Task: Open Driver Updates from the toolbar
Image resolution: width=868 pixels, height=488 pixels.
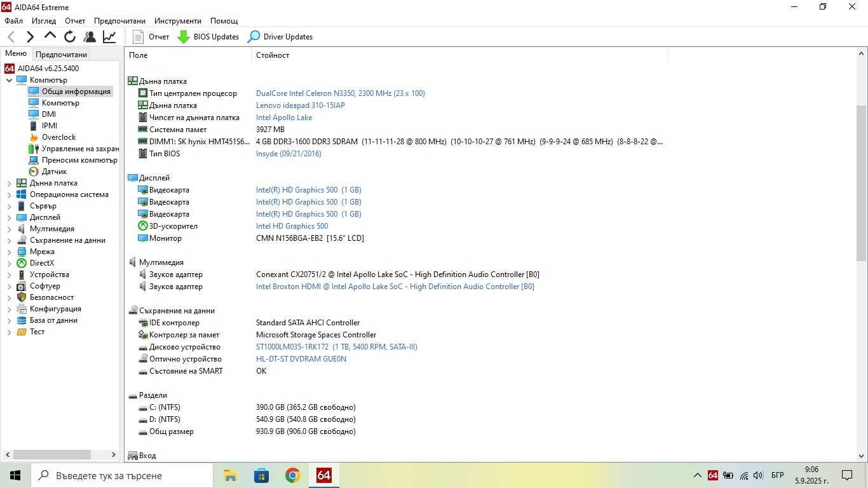Action: (280, 37)
